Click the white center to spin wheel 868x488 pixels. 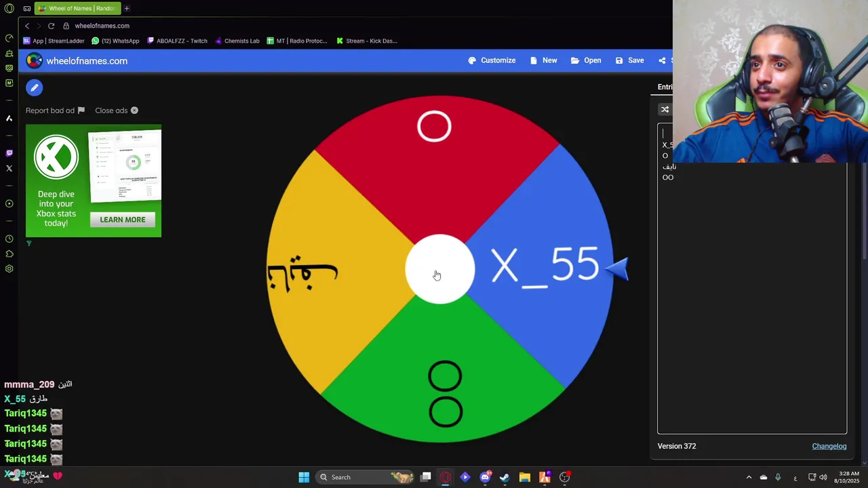point(440,269)
